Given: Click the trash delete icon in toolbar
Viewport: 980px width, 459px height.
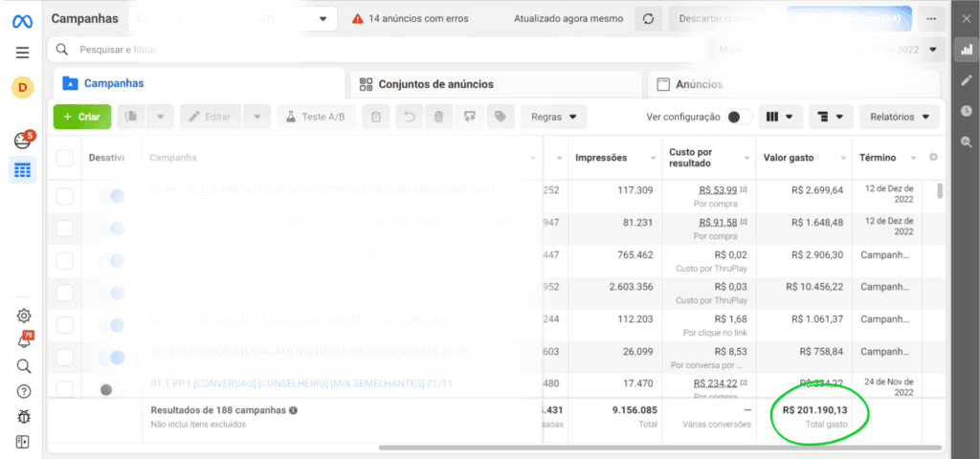Looking at the screenshot, I should pos(438,117).
